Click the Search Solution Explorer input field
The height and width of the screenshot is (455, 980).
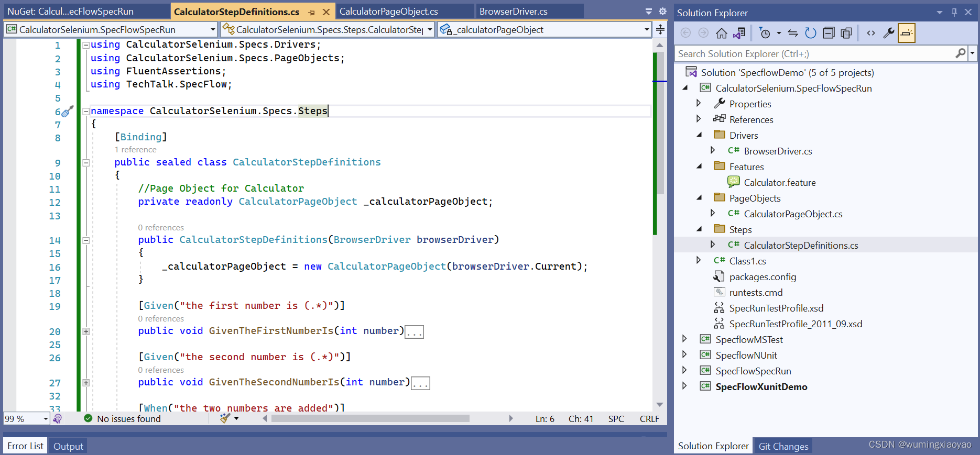point(815,53)
